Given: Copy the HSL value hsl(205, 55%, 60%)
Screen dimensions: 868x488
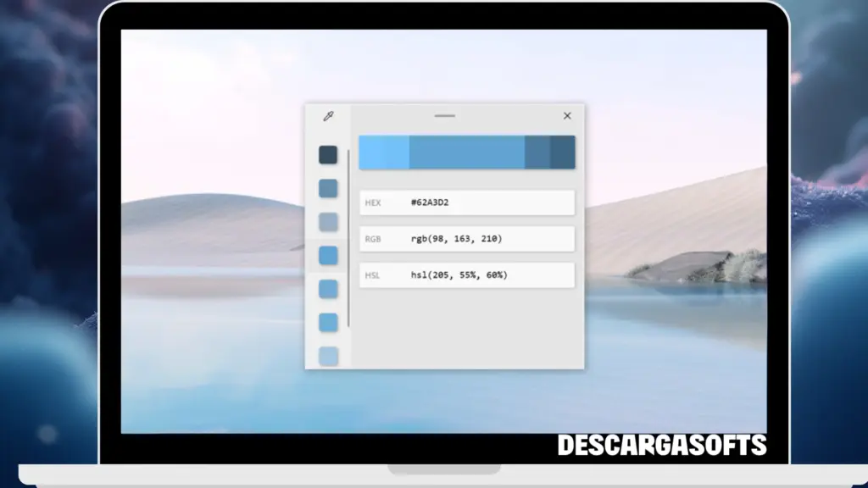Looking at the screenshot, I should [x=458, y=274].
